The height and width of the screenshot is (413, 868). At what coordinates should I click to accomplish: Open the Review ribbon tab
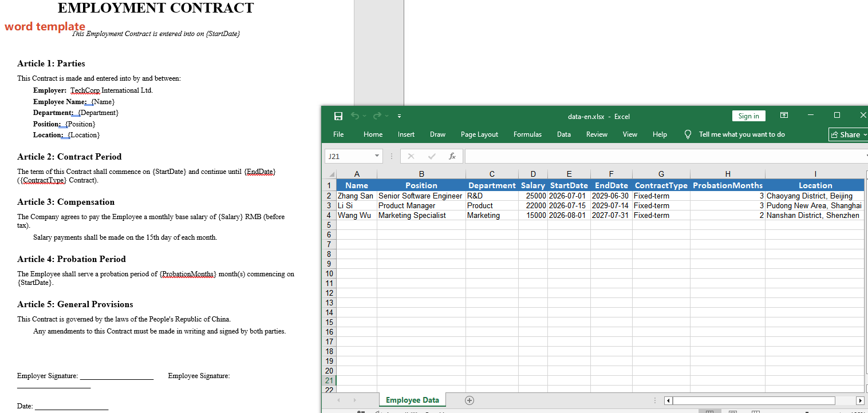tap(597, 134)
